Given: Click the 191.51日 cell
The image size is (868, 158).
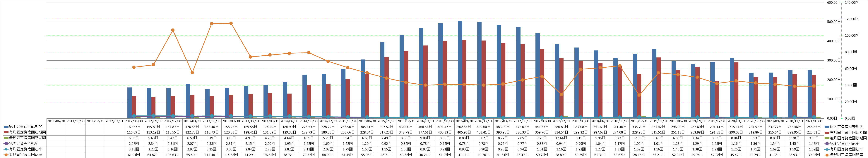Looking at the screenshot, I should [x=717, y=132].
